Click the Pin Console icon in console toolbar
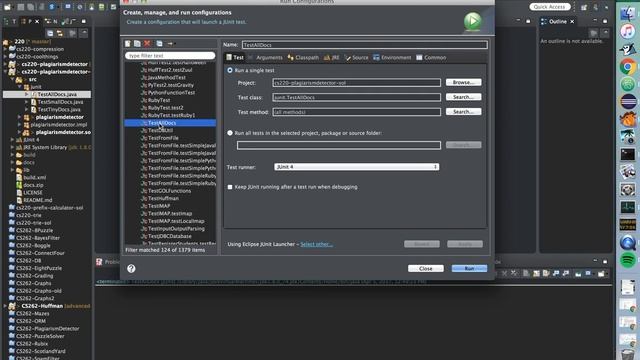The width and height of the screenshot is (640, 360). (578, 273)
